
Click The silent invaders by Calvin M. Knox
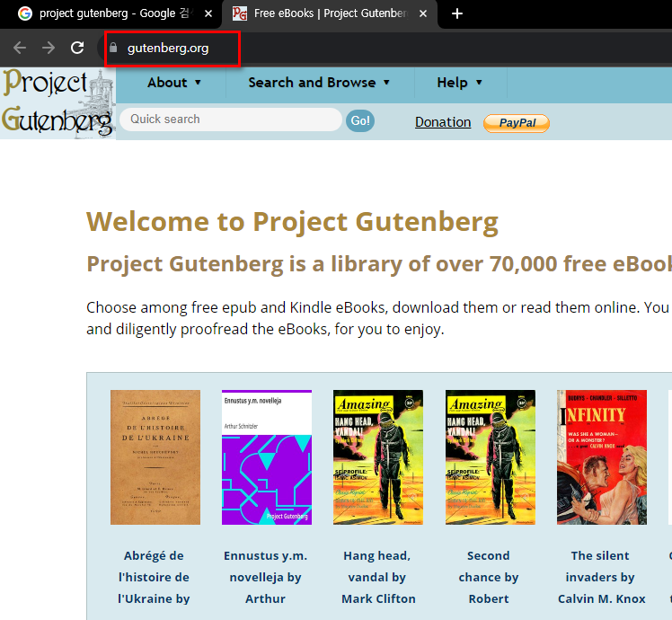pos(601,577)
